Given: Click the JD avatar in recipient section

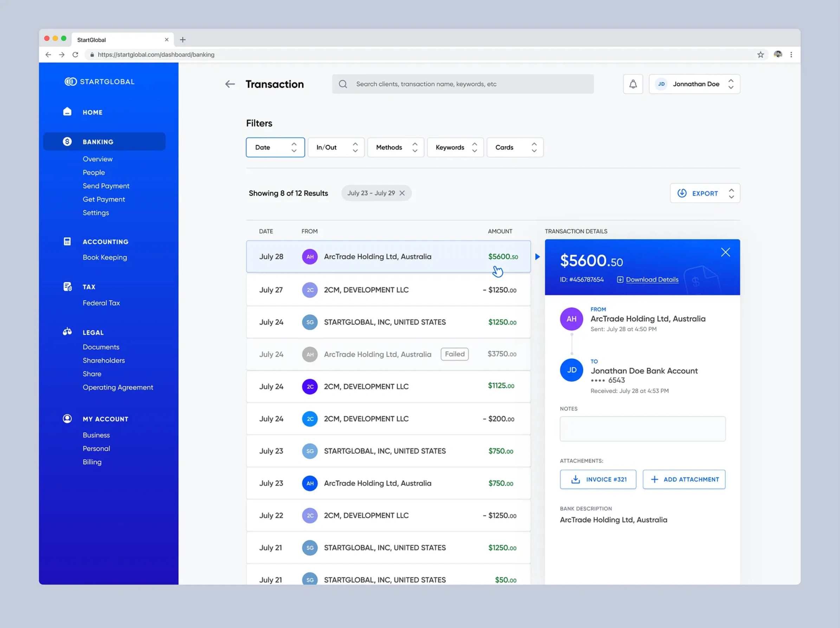Looking at the screenshot, I should pos(571,370).
